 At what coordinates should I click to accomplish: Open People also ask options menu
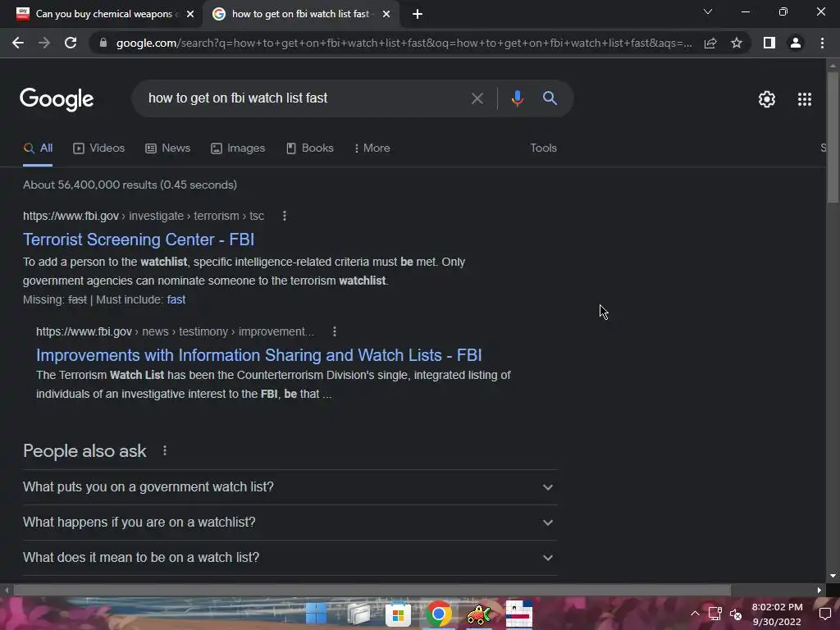pos(165,451)
